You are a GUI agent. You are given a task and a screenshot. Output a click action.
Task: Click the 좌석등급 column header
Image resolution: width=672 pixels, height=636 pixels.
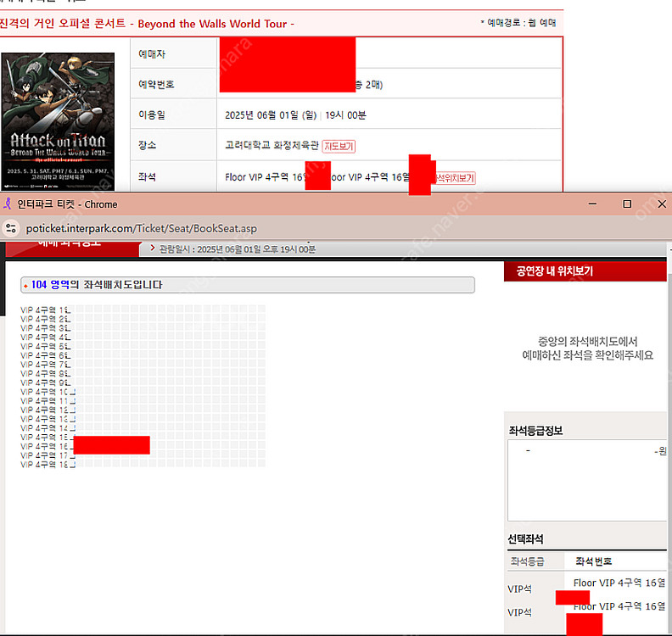tap(527, 561)
